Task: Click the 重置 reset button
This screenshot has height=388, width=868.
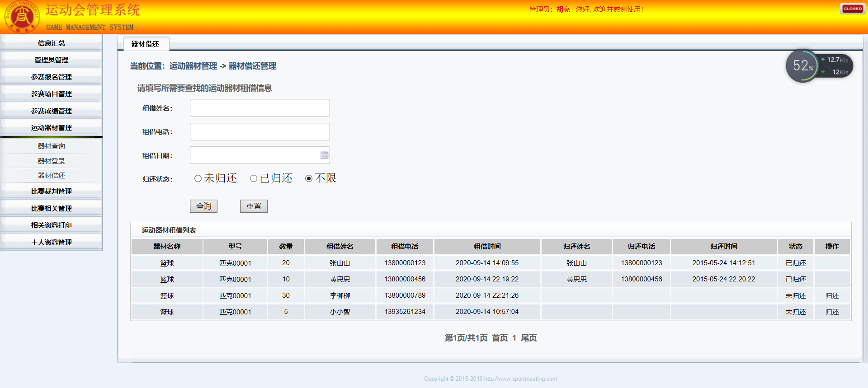Action: click(x=254, y=206)
